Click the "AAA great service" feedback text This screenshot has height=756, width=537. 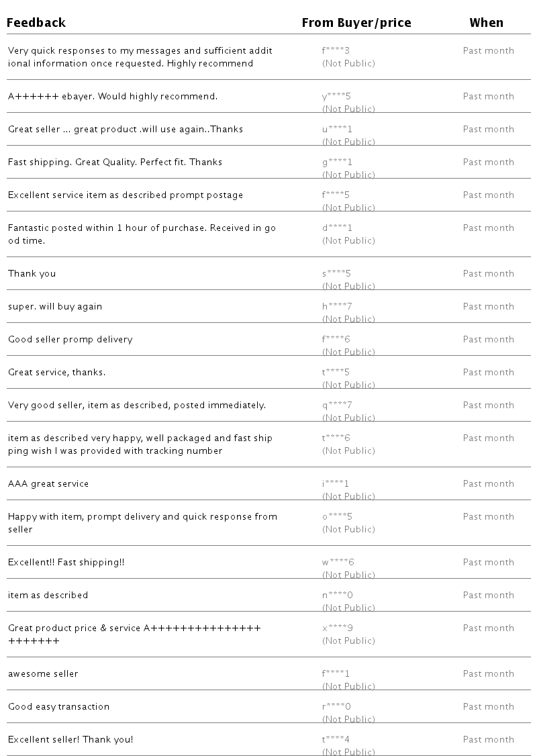48,483
